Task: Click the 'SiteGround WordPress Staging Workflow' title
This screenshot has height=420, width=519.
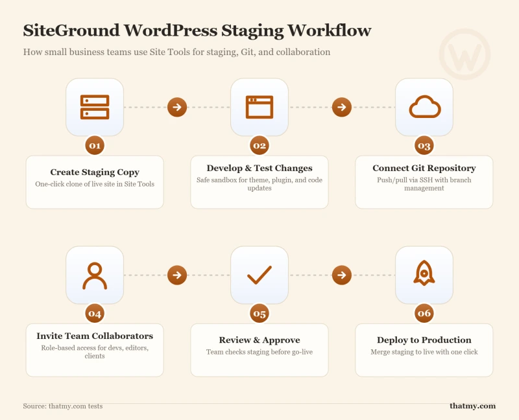Action: coord(197,30)
